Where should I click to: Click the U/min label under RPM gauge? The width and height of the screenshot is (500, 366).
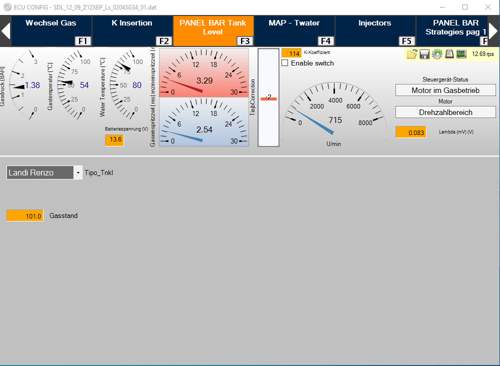click(x=334, y=144)
